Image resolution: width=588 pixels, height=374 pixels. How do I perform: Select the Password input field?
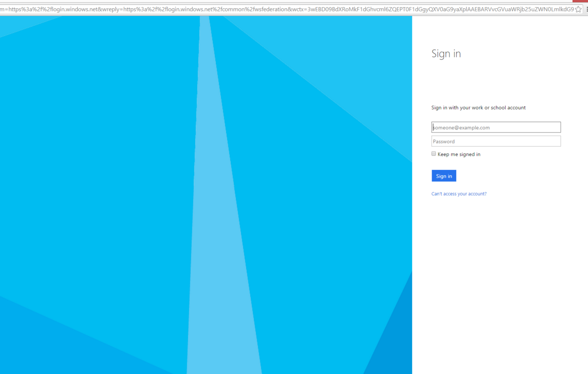click(496, 141)
